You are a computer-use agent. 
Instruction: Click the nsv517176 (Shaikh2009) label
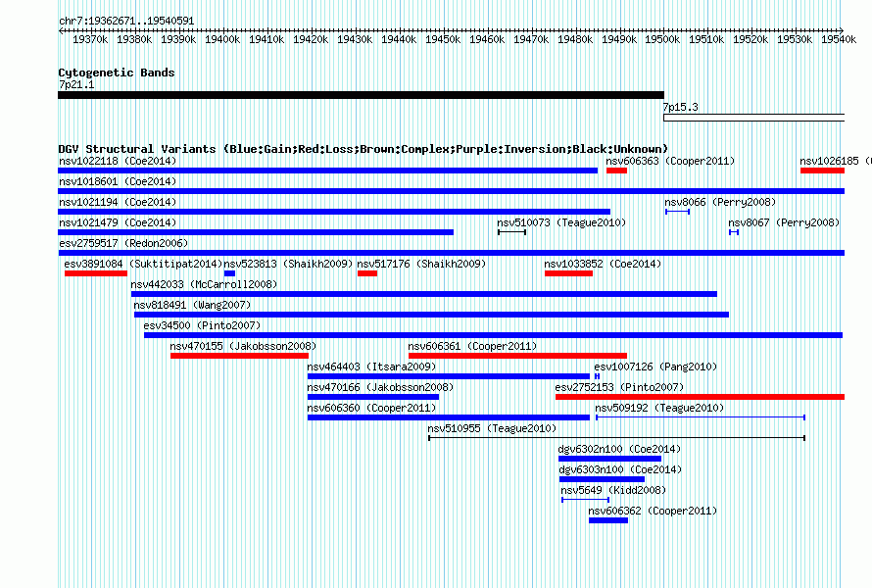(x=421, y=264)
